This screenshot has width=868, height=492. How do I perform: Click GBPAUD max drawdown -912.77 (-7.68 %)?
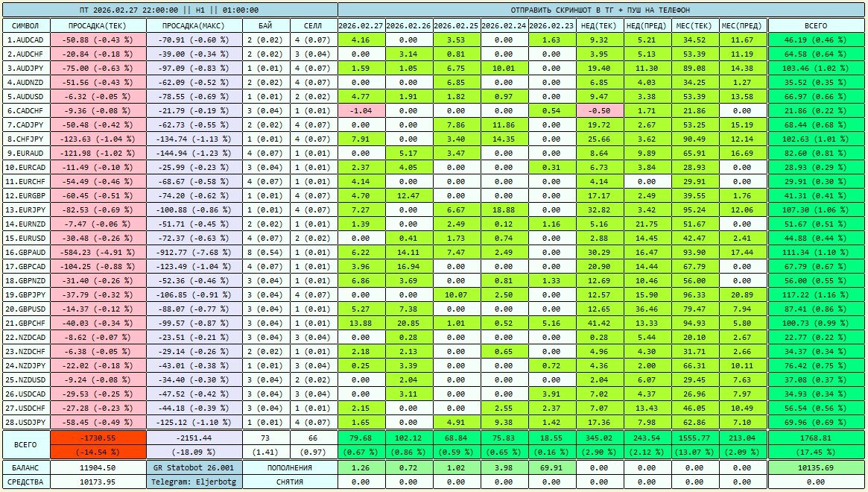194,253
